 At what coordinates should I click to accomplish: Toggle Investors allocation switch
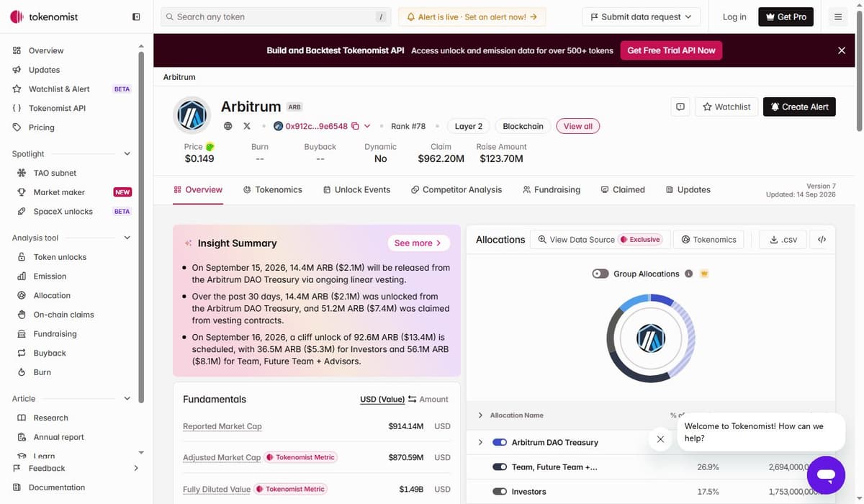tap(500, 492)
